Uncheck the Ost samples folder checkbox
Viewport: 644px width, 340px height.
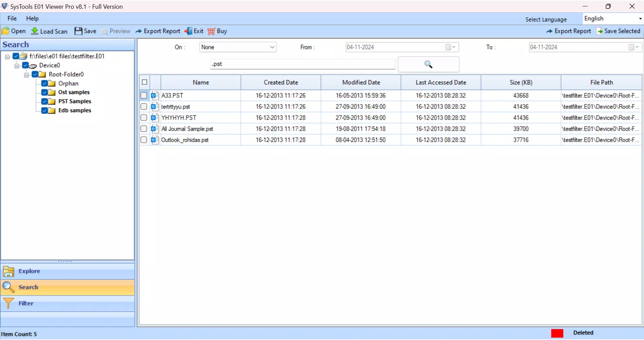coord(44,92)
